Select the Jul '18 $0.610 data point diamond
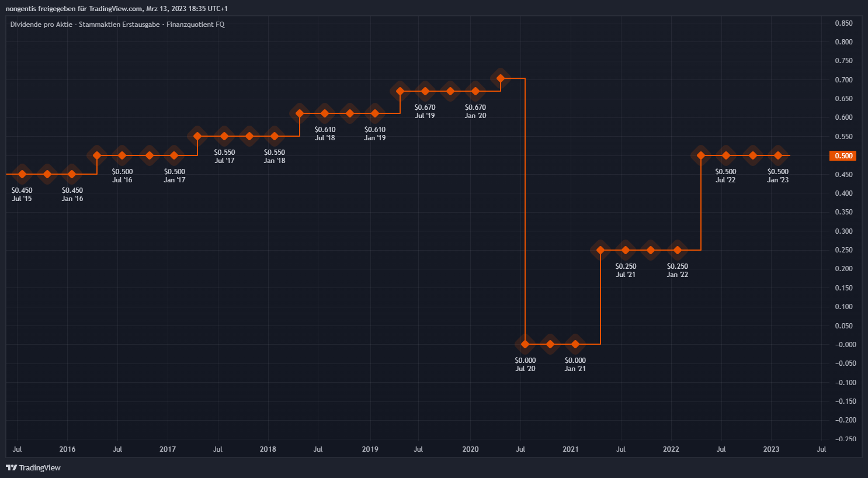868x478 pixels. (x=325, y=113)
